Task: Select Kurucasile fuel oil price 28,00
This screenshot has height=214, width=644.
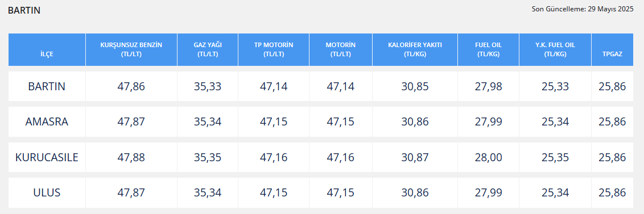Action: 488,157
